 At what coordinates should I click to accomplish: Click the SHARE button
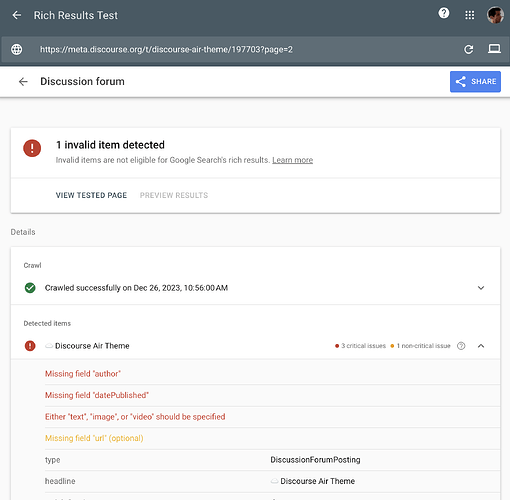tap(475, 81)
